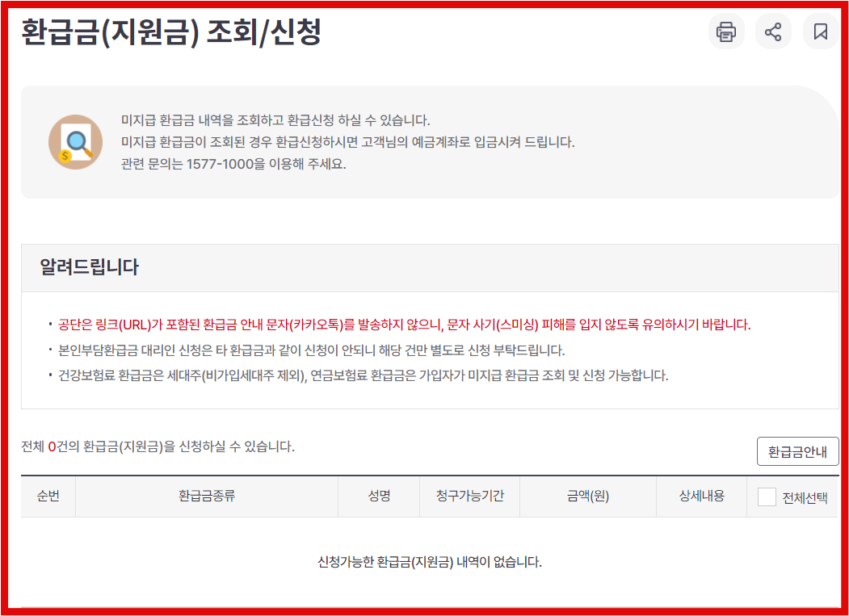
Task: Open the 환급금안내 button
Action: pos(796,451)
